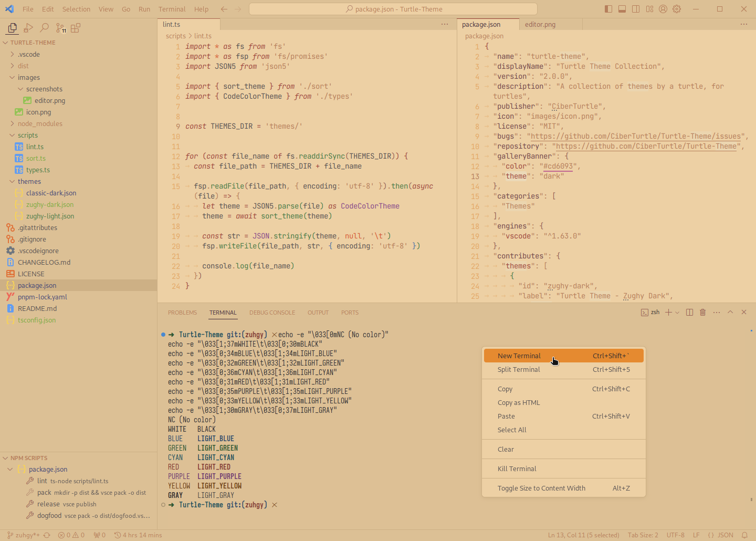This screenshot has height=541, width=756.
Task: Collapse the screenshots folder
Action: point(79,89)
